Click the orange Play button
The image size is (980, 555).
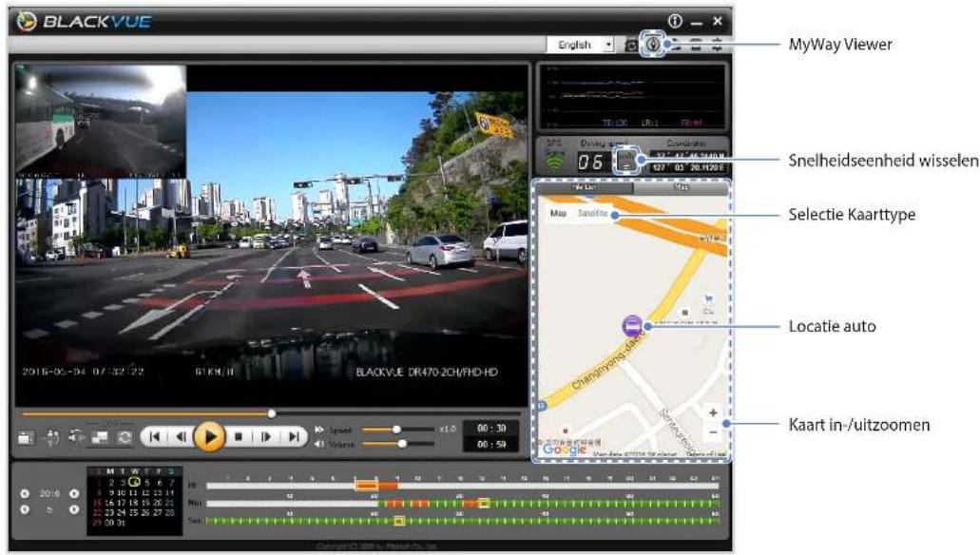(209, 437)
